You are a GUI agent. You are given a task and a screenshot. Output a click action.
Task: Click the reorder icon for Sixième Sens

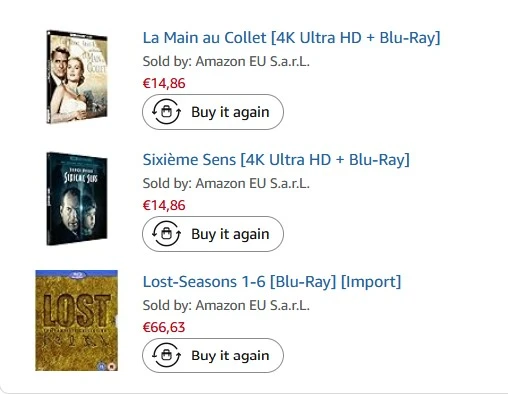point(166,234)
